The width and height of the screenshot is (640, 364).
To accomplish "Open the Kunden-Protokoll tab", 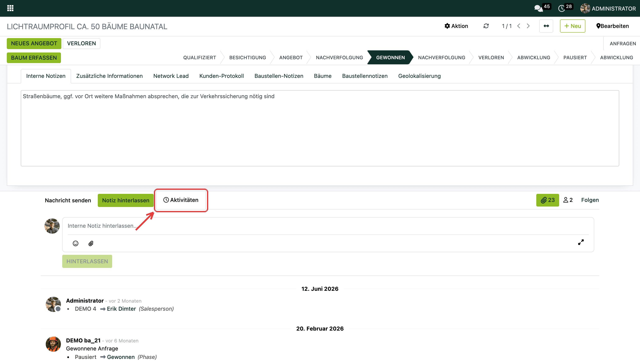I will point(222,76).
